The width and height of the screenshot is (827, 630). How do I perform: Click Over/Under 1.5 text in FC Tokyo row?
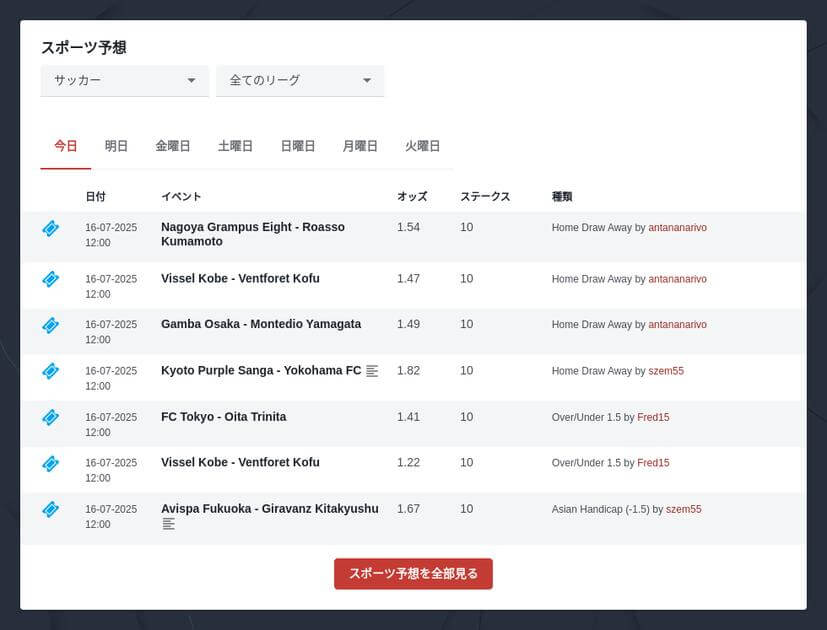click(586, 417)
